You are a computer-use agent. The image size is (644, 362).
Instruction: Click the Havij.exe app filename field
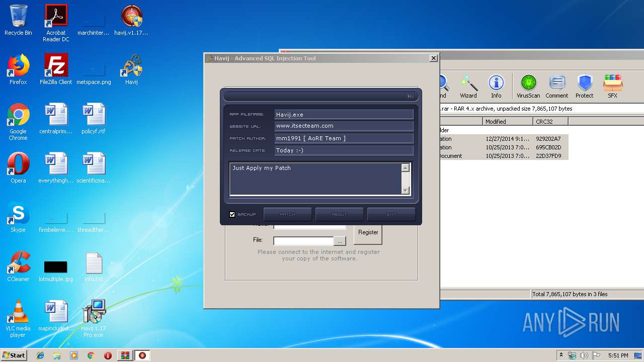[x=344, y=115]
